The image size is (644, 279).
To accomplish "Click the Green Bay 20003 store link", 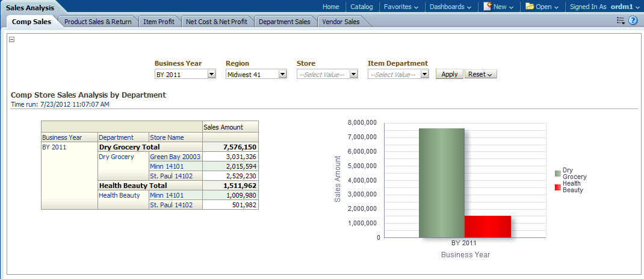I will (x=175, y=157).
